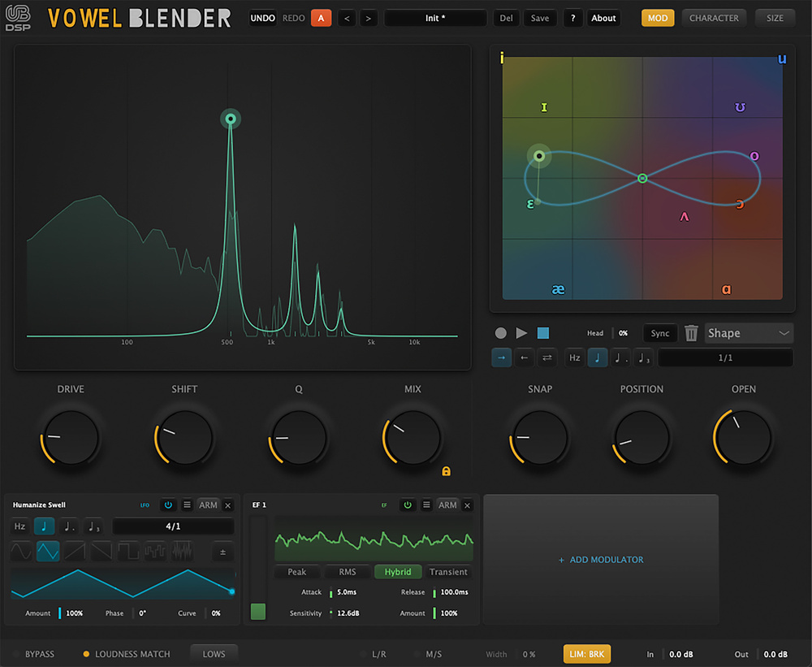Remove the Humanize Swell modulator
Screen dimensions: 812x667
click(x=228, y=505)
